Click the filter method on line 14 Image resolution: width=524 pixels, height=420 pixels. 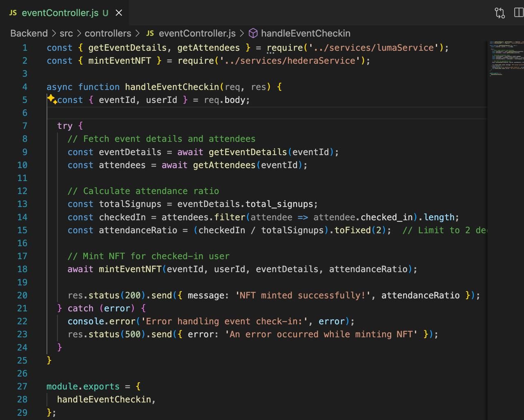click(x=229, y=217)
